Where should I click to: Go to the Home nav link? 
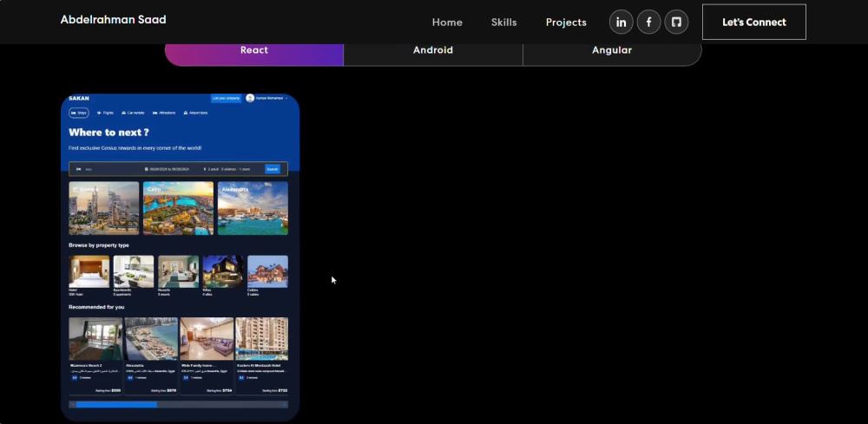(x=447, y=23)
